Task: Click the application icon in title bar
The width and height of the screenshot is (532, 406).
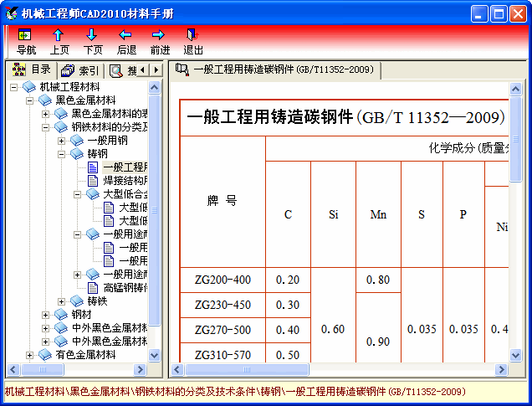Action: [12, 13]
